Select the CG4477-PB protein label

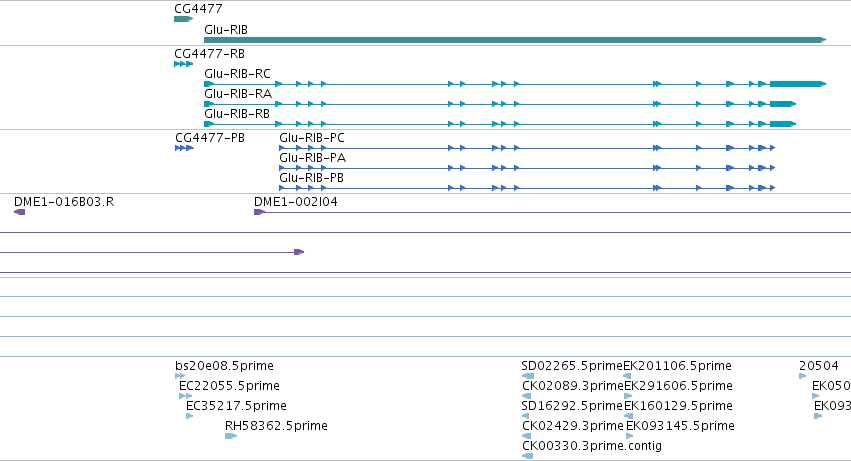(x=210, y=138)
